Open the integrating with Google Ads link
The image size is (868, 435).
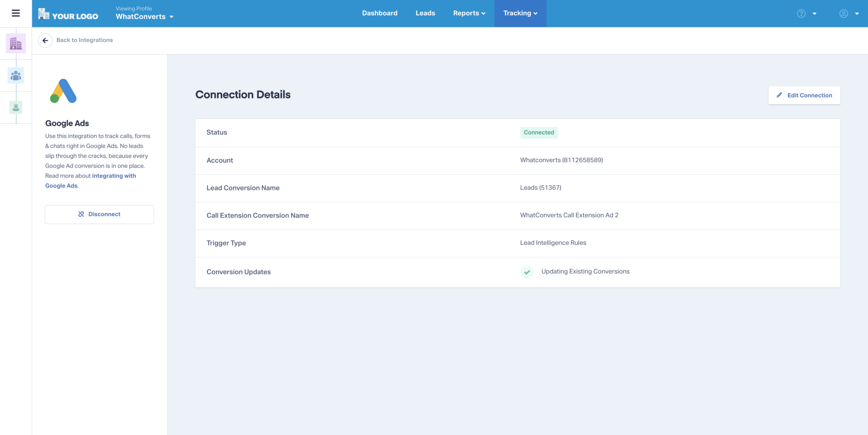click(x=114, y=176)
